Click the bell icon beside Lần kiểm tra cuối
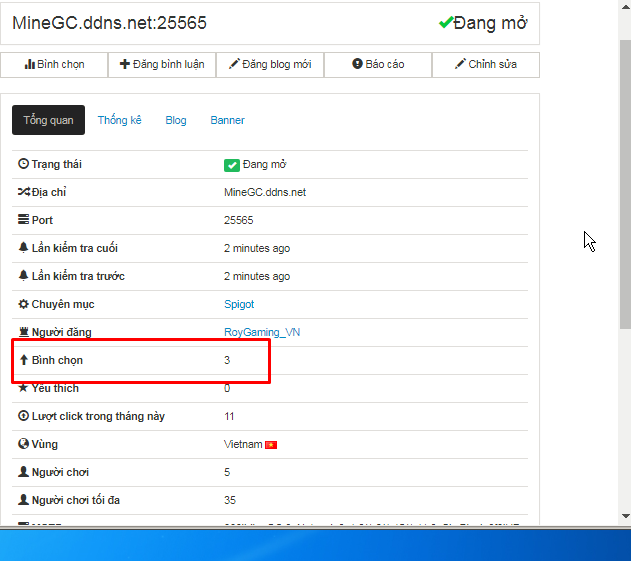Viewport: 631px width, 561px height. pyautogui.click(x=23, y=247)
